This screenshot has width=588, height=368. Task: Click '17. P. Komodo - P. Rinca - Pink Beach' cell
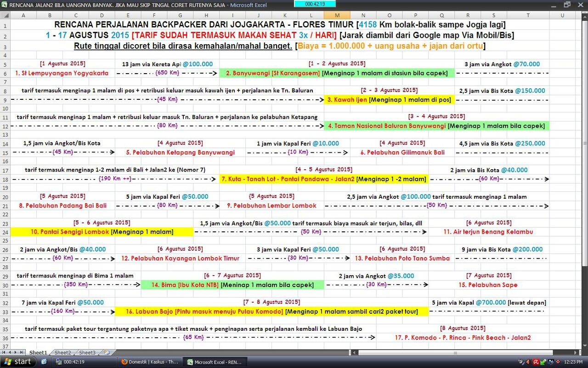[463, 338]
